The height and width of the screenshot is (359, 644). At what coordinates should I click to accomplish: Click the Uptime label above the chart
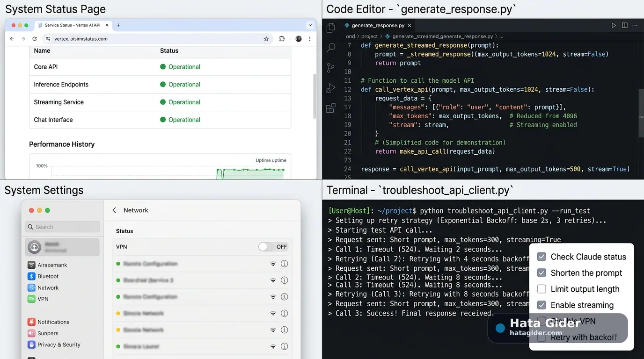click(271, 160)
